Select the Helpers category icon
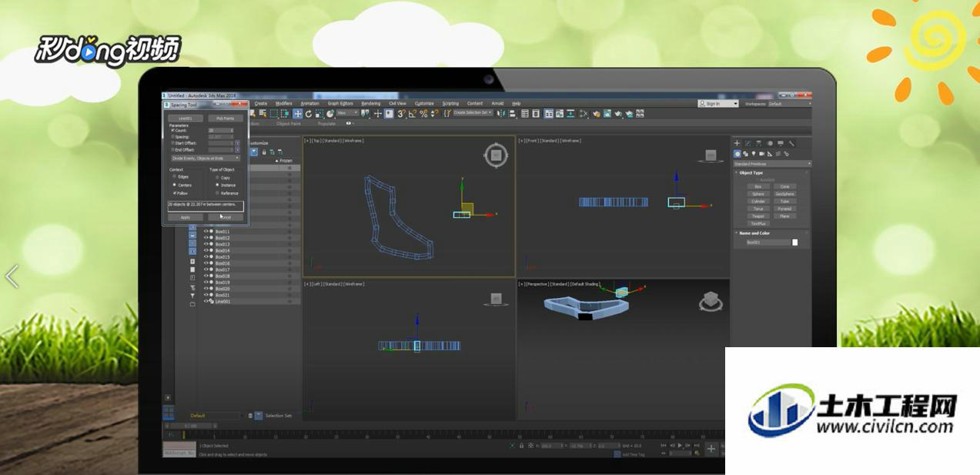Viewport: 980px width, 475px height. [x=770, y=154]
